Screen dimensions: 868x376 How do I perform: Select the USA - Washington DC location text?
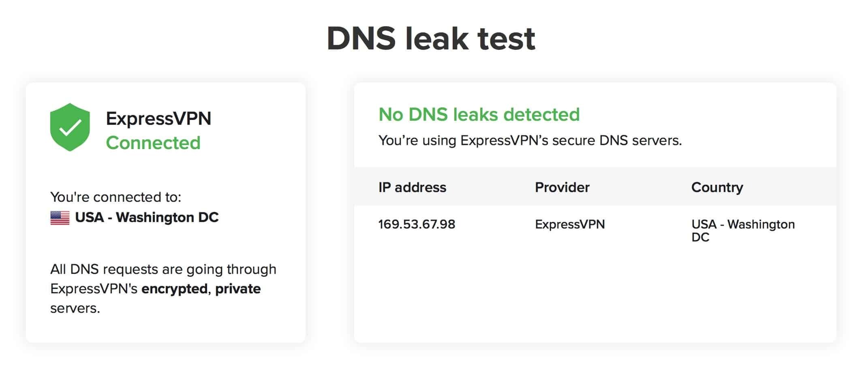pyautogui.click(x=147, y=218)
